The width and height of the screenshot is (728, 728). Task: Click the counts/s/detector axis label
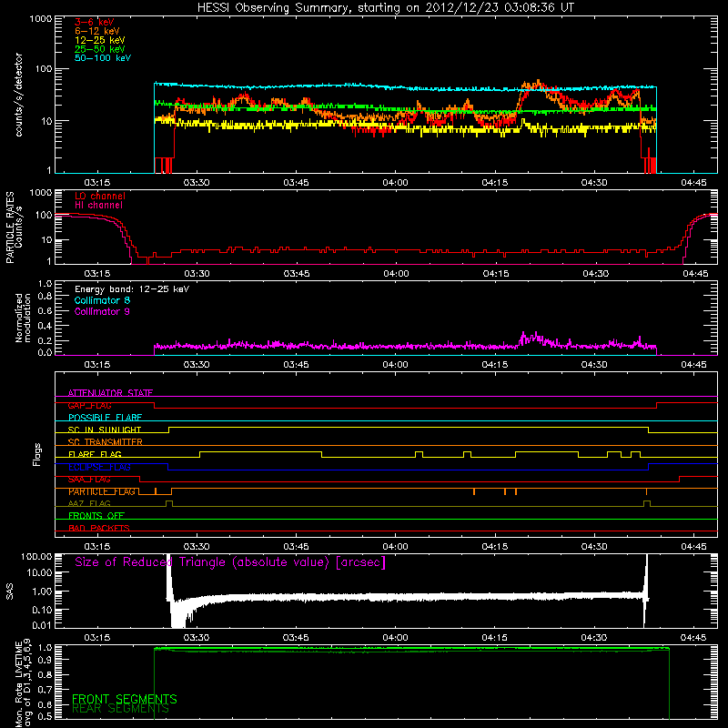point(18,95)
